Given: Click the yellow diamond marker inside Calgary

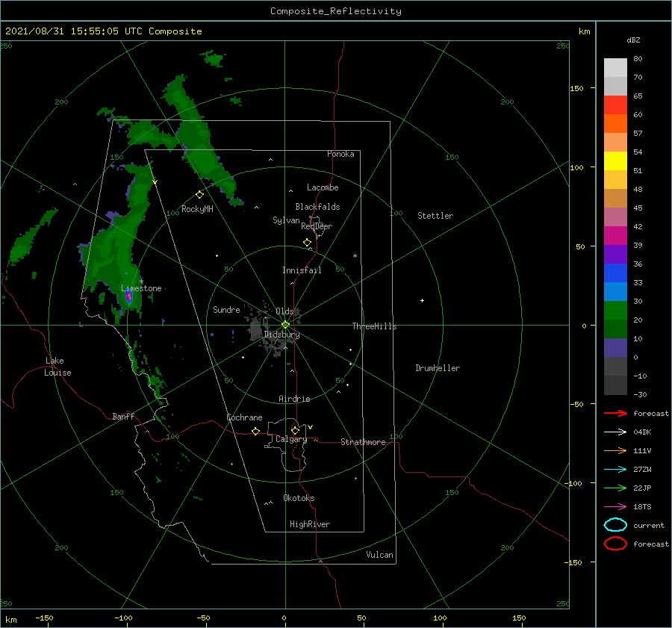Looking at the screenshot, I should point(295,430).
